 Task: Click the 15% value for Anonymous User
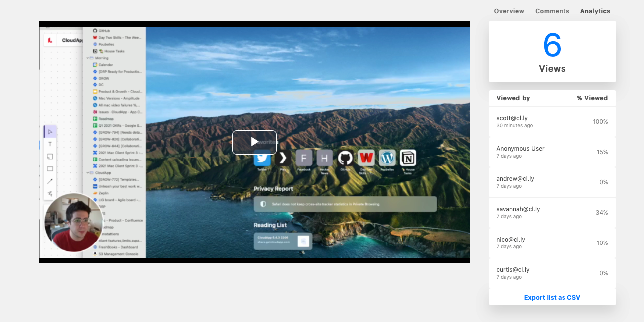[602, 152]
